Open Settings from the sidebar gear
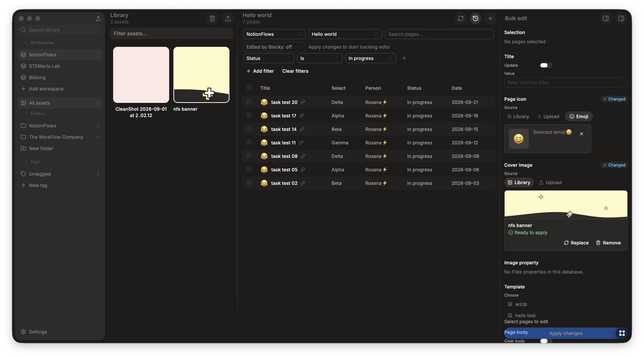Viewport: 644px width, 358px height. point(34,332)
